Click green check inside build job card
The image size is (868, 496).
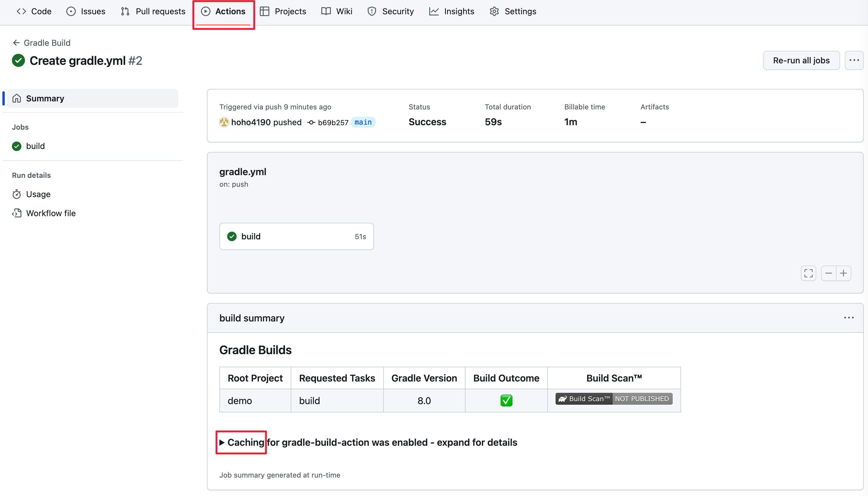tap(232, 236)
